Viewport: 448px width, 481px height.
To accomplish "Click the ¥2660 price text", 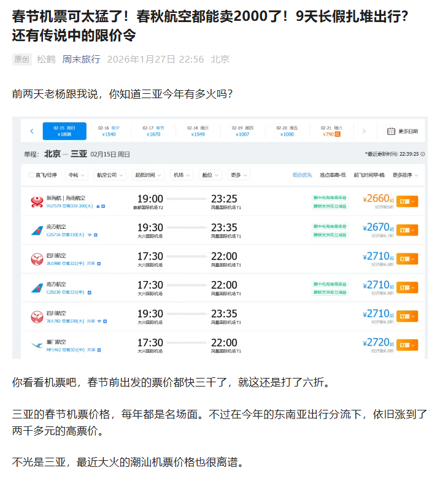I will (x=378, y=199).
